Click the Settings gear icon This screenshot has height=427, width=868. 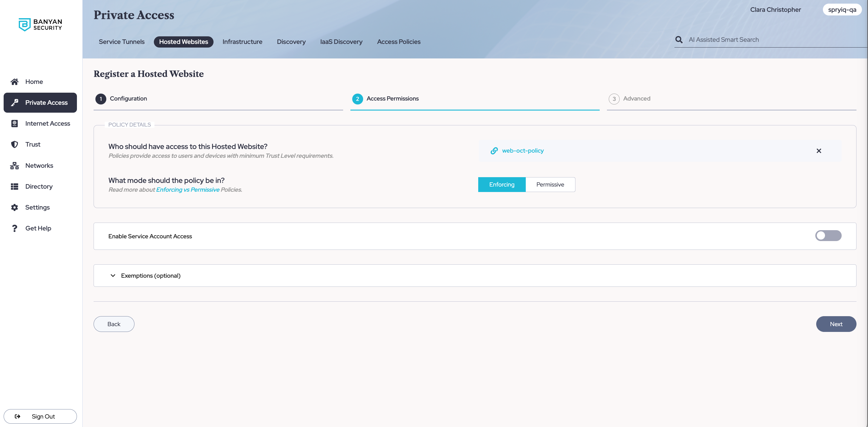tap(15, 207)
